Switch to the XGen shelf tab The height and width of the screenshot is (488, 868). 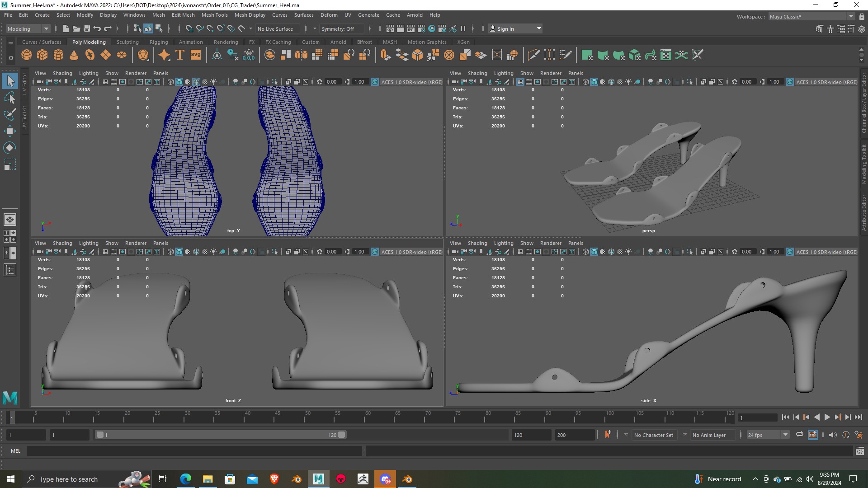463,42
